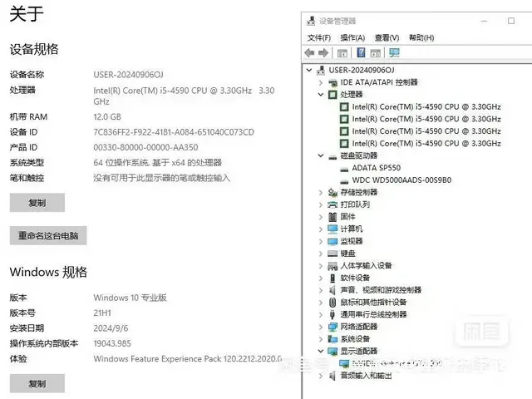The image size is (532, 399).
Task: Collapse the 磁盘驱动器 node
Action: click(x=321, y=155)
